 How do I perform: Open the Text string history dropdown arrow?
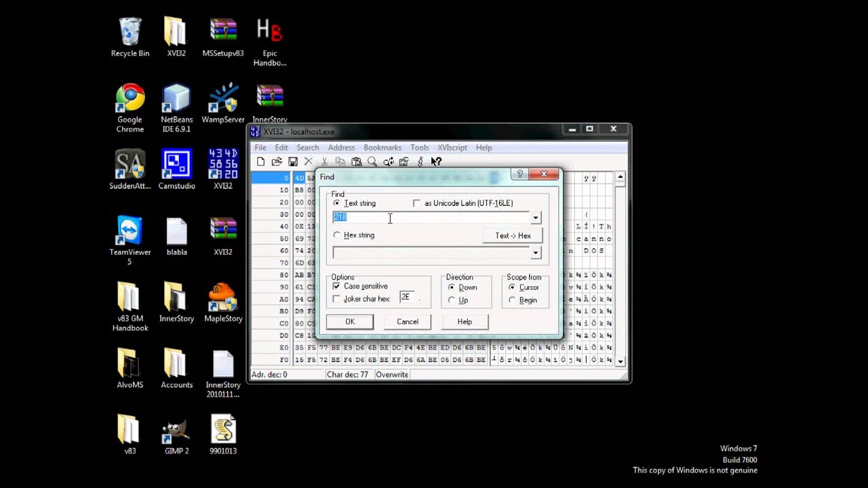(536, 218)
